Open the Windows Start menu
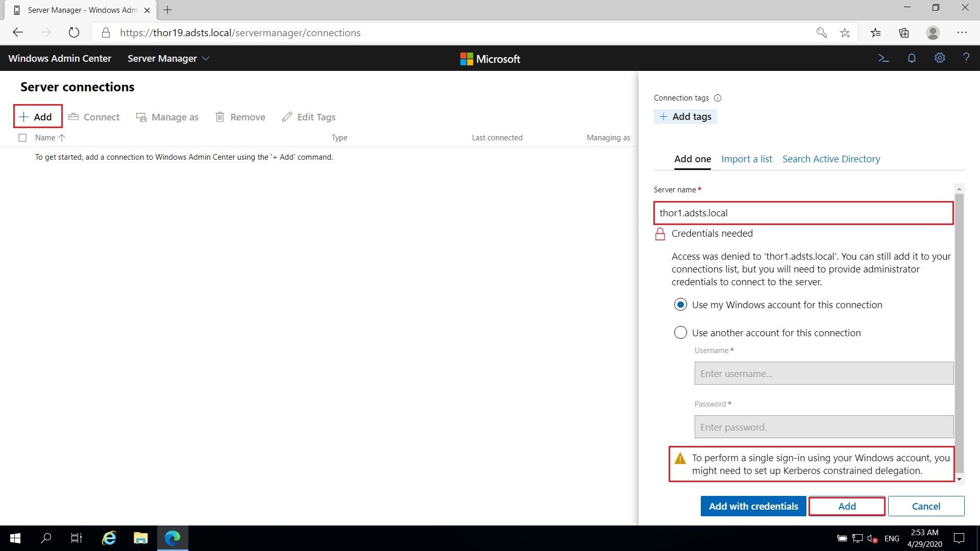This screenshot has width=980, height=551. pyautogui.click(x=15, y=538)
